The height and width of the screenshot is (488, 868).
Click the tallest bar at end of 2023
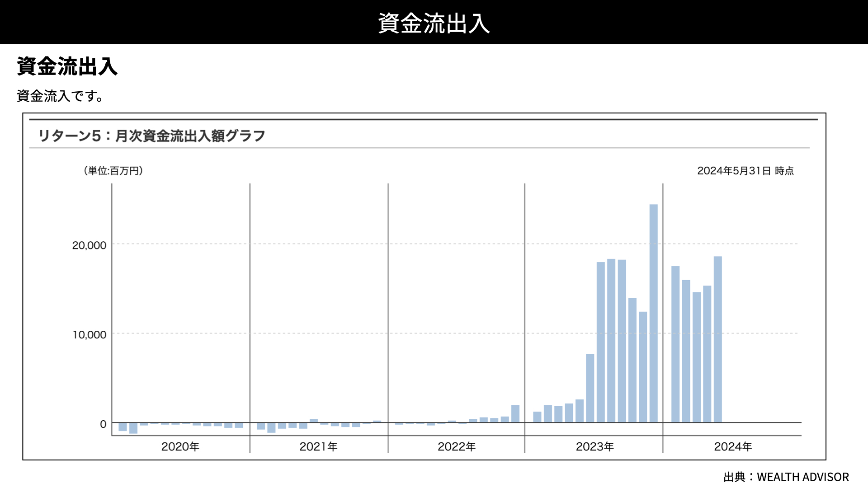pyautogui.click(x=654, y=313)
